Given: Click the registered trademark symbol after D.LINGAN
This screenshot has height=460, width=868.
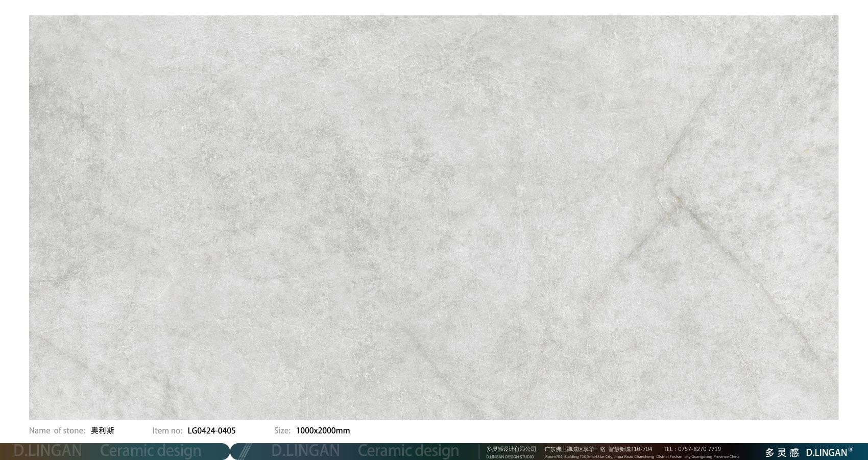Looking at the screenshot, I should 851,450.
